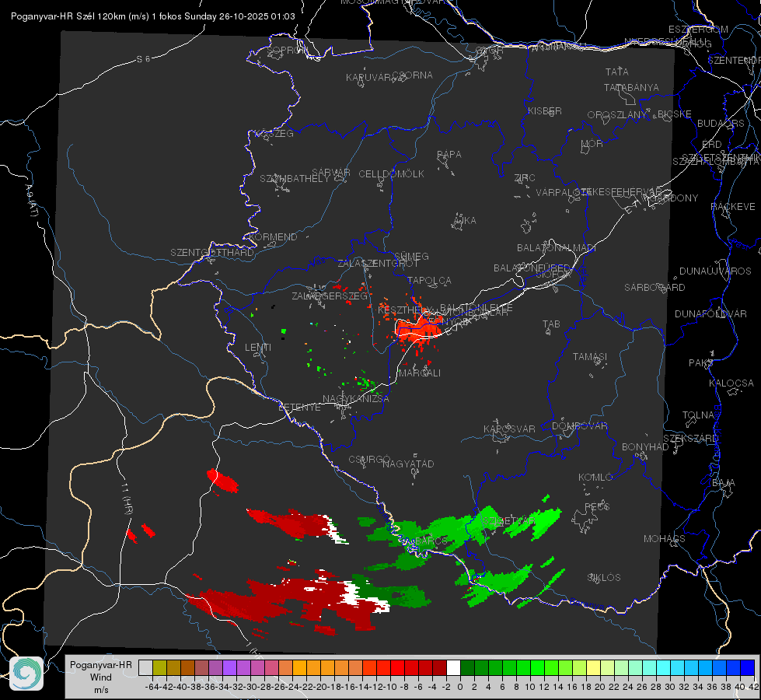Screen dimensions: 761x700
Task: Click the BICSKE city label
Action: [675, 114]
